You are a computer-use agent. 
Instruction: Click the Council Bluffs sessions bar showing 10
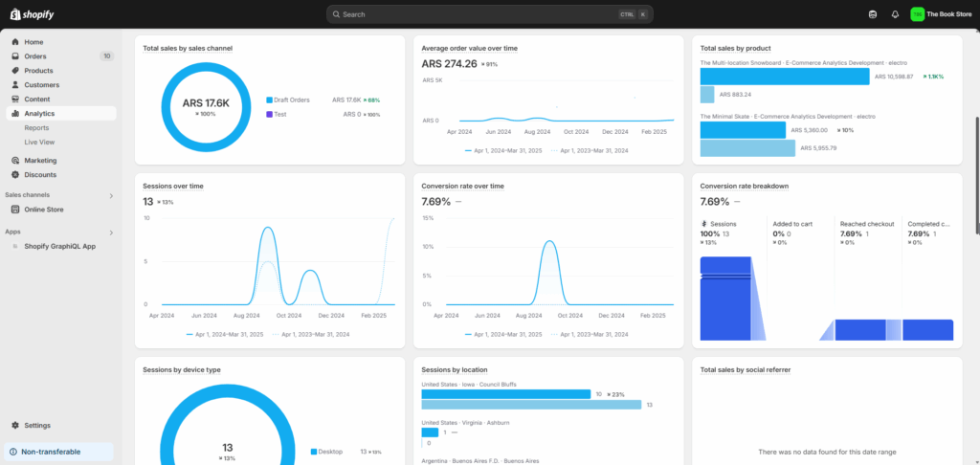[x=505, y=394]
